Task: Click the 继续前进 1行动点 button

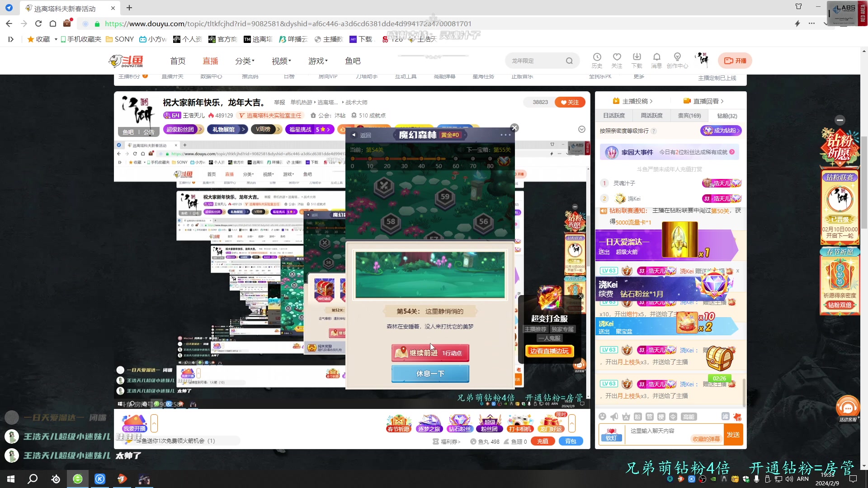Action: [430, 353]
